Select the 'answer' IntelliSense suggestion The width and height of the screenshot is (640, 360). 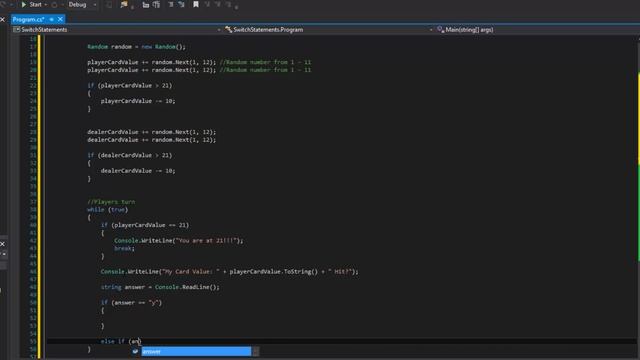coord(196,351)
